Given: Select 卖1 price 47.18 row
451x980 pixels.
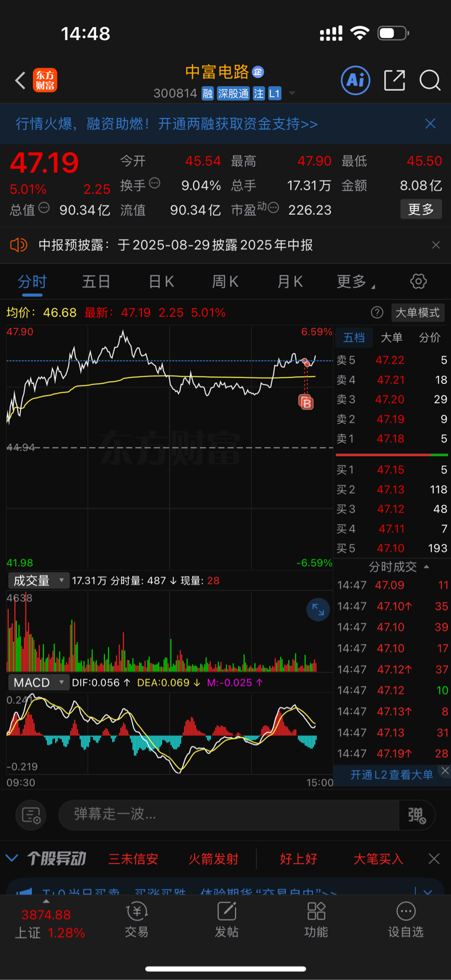Looking at the screenshot, I should (x=392, y=439).
